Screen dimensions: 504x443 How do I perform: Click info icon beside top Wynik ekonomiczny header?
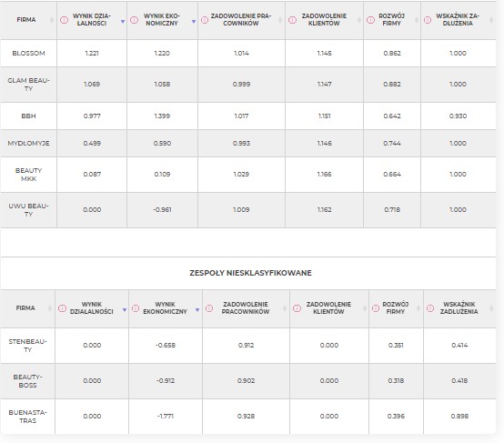(x=134, y=20)
